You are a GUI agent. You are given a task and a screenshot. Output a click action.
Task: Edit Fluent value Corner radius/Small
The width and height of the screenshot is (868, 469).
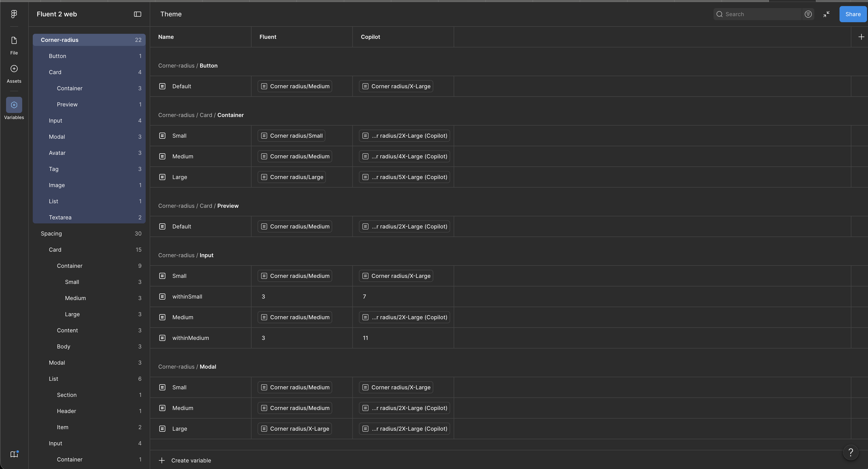pyautogui.click(x=291, y=136)
